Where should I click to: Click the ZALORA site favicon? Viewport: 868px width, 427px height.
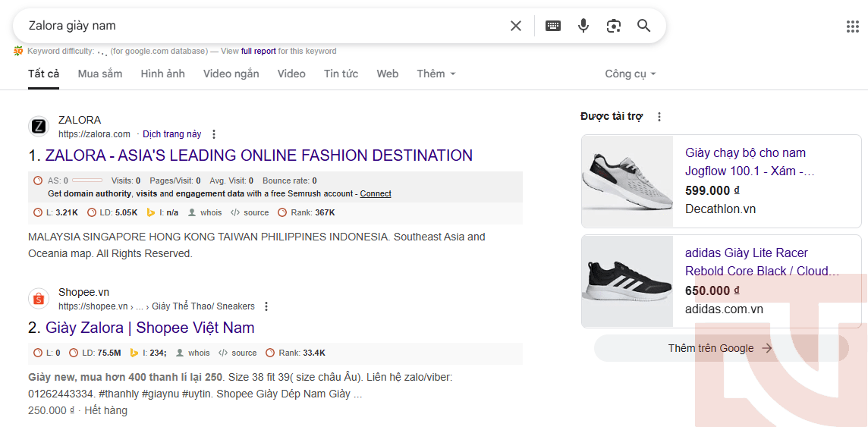point(39,127)
